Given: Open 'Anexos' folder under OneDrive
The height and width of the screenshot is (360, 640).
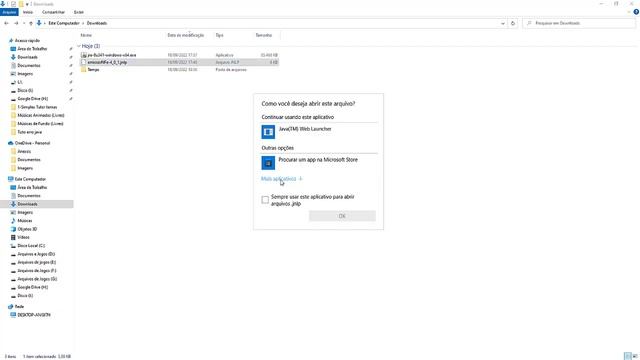Looking at the screenshot, I should pyautogui.click(x=24, y=151).
